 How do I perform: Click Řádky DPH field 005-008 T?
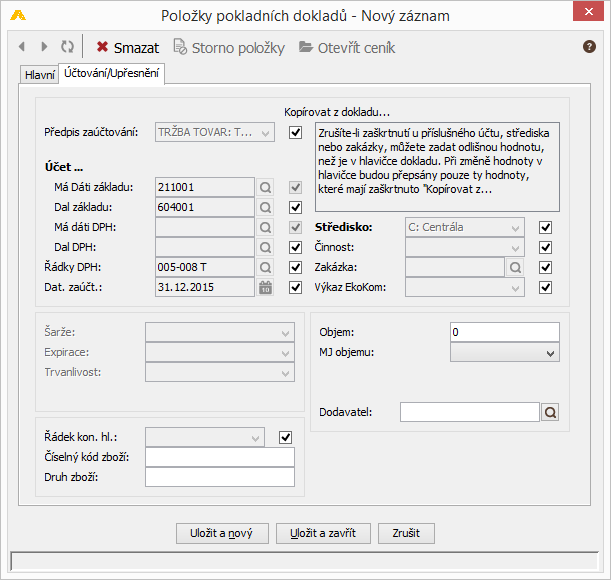coord(205,267)
